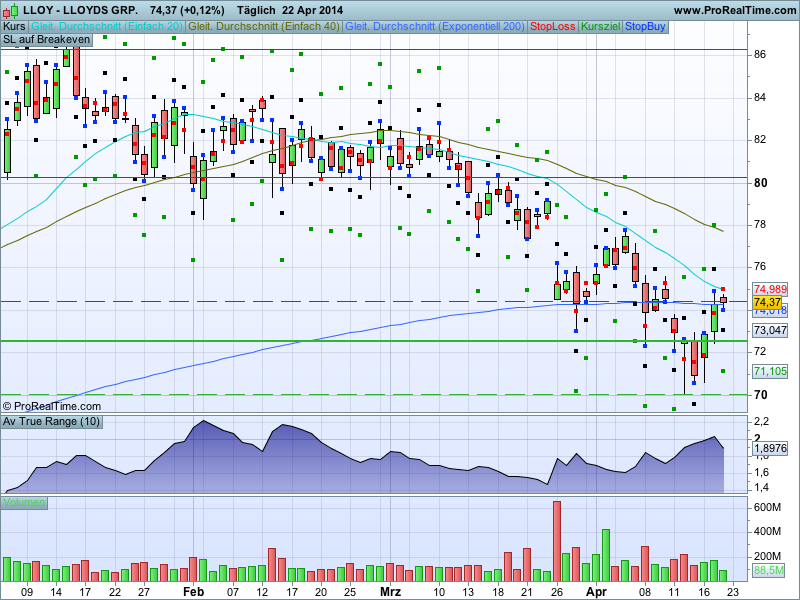Image resolution: width=800 pixels, height=600 pixels.
Task: Click the 10 date after Mrz on axis
Action: [x=439, y=592]
